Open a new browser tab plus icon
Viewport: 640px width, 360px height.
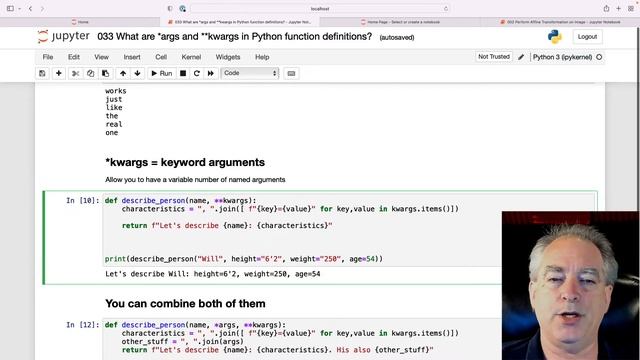pos(619,9)
